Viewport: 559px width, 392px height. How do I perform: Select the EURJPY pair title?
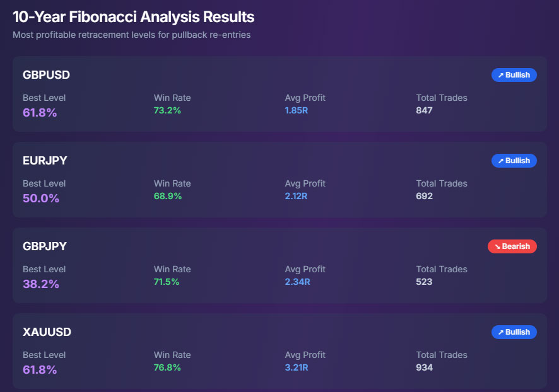click(x=45, y=161)
